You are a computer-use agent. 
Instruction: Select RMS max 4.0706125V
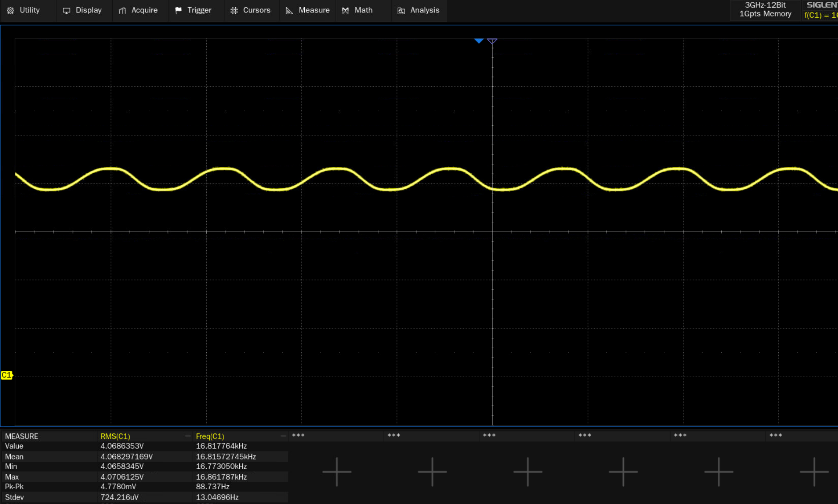point(122,477)
